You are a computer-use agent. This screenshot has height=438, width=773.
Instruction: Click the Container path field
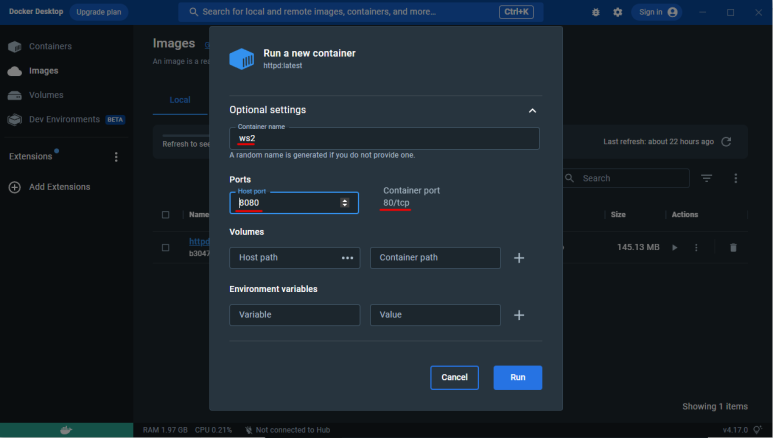pyautogui.click(x=435, y=258)
